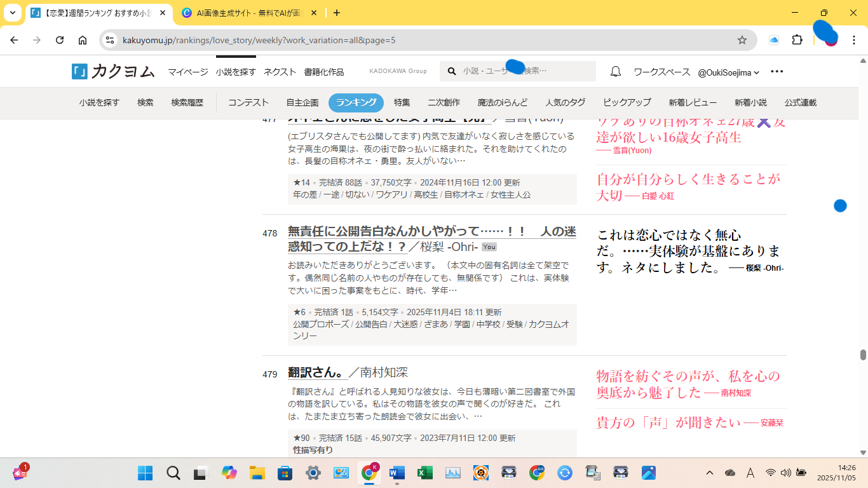View site information icon in address bar
The width and height of the screenshot is (868, 488).
pyautogui.click(x=110, y=40)
